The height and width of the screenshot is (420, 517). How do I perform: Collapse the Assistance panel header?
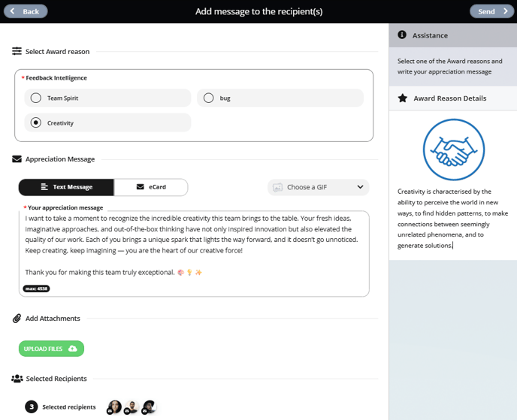pyautogui.click(x=452, y=35)
